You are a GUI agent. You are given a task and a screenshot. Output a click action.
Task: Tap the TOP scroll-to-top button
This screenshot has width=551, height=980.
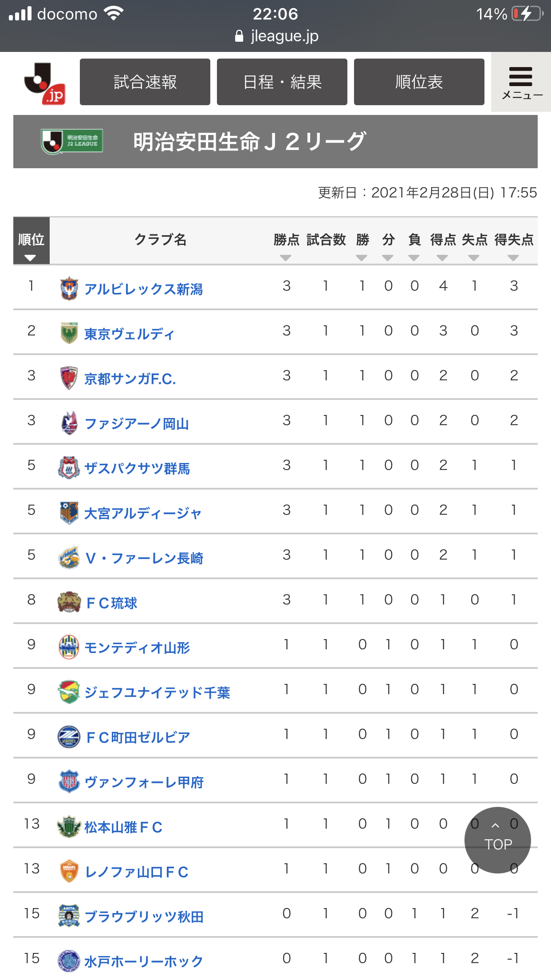click(498, 840)
